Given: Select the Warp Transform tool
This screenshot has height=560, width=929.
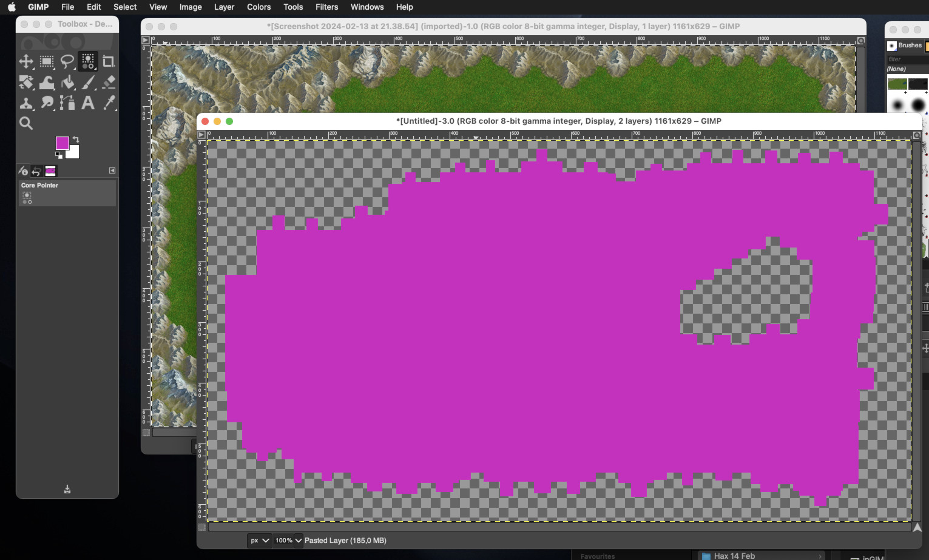Looking at the screenshot, I should (47, 82).
